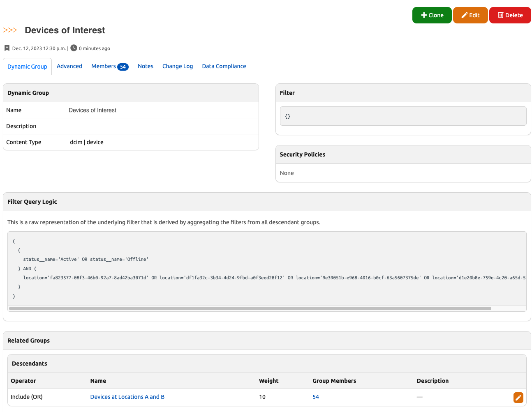Click the empty braces Filter code box
The height and width of the screenshot is (412, 532).
click(x=403, y=116)
